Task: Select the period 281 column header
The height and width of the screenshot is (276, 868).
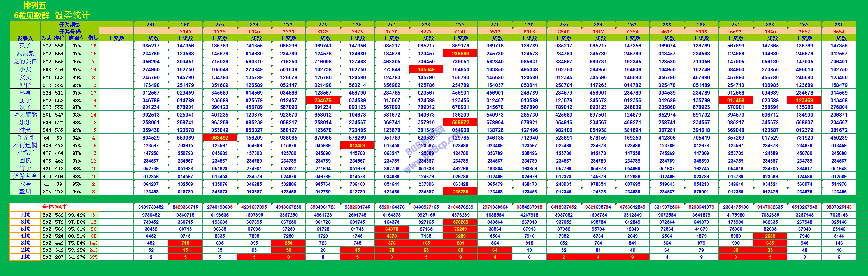Action: (x=151, y=25)
